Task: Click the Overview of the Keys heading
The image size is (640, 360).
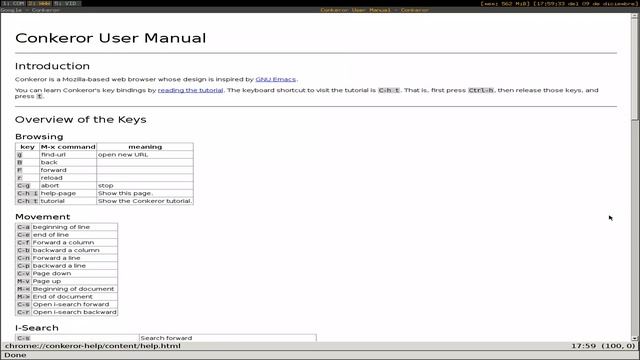Action: pos(81,119)
